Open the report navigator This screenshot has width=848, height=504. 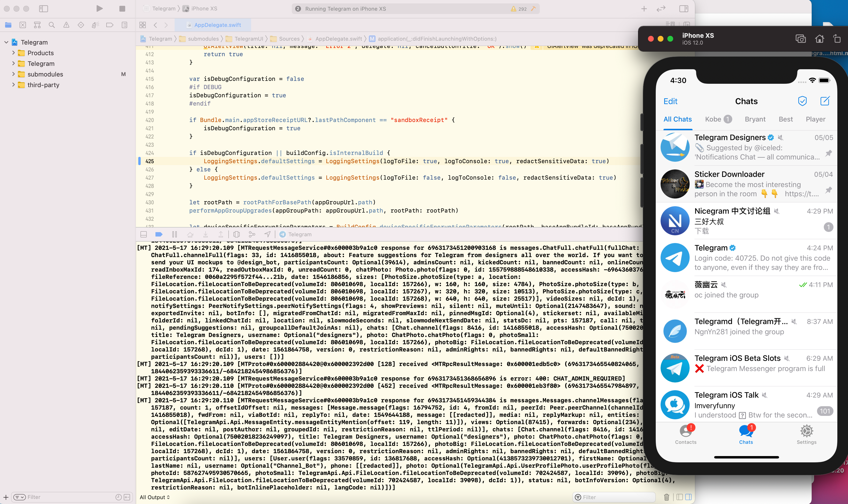[124, 25]
